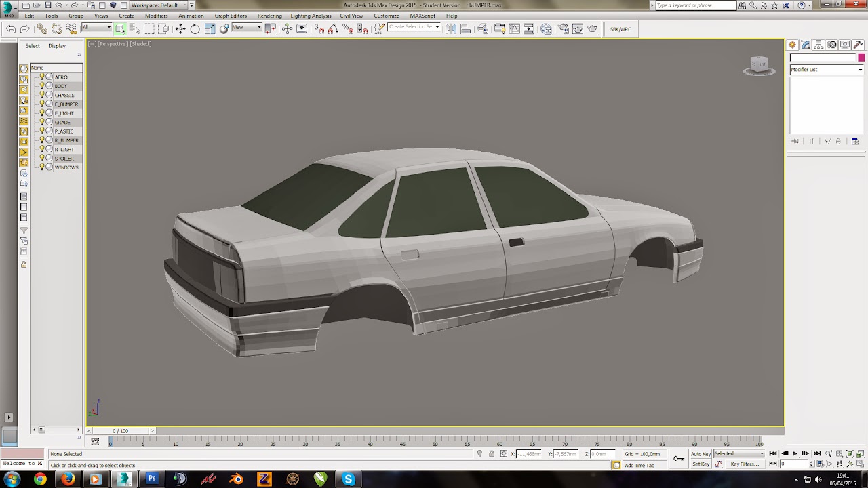Click the Select by Name icon
Screen dimensions: 868x488
[134, 28]
